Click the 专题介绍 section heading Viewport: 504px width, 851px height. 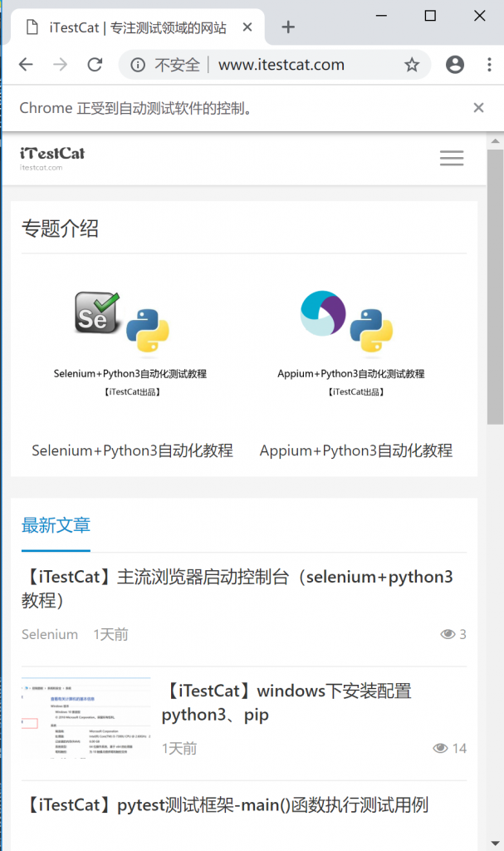[x=60, y=229]
